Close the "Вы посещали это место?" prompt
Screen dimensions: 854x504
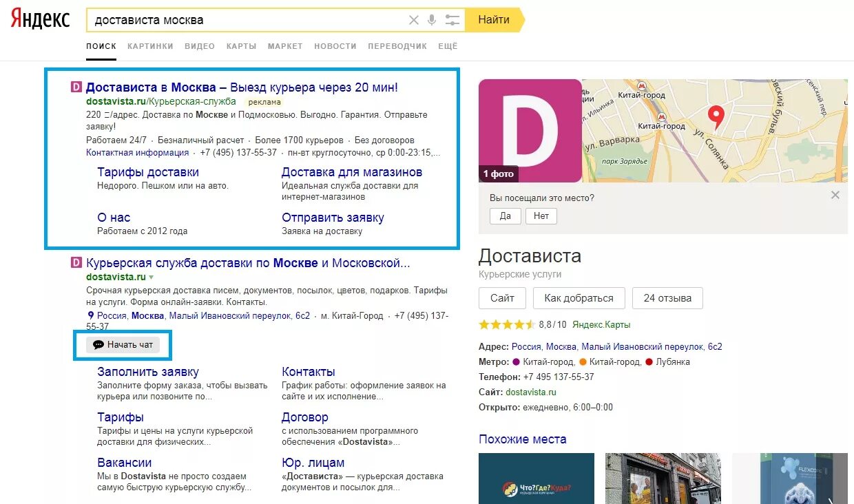(x=835, y=196)
